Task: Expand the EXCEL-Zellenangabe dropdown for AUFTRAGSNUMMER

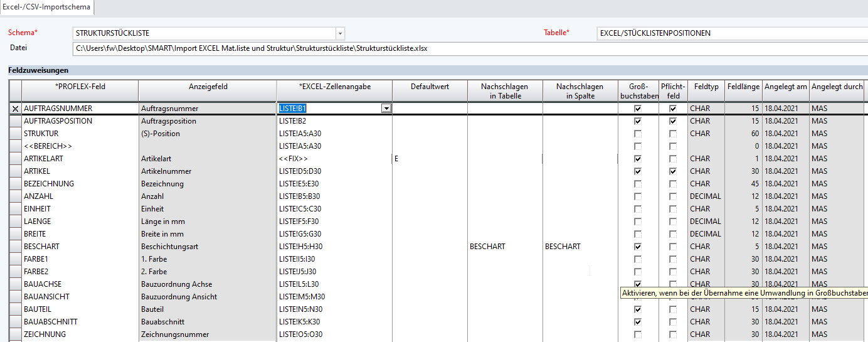Action: [386, 109]
